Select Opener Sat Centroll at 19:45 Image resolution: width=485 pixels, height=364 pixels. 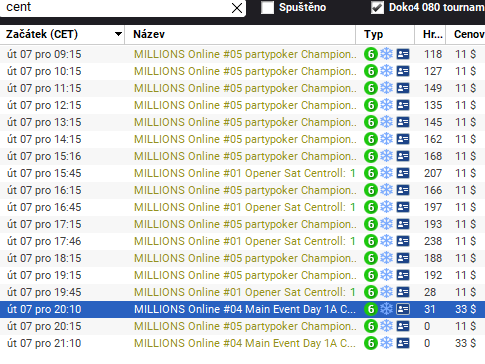pyautogui.click(x=245, y=292)
